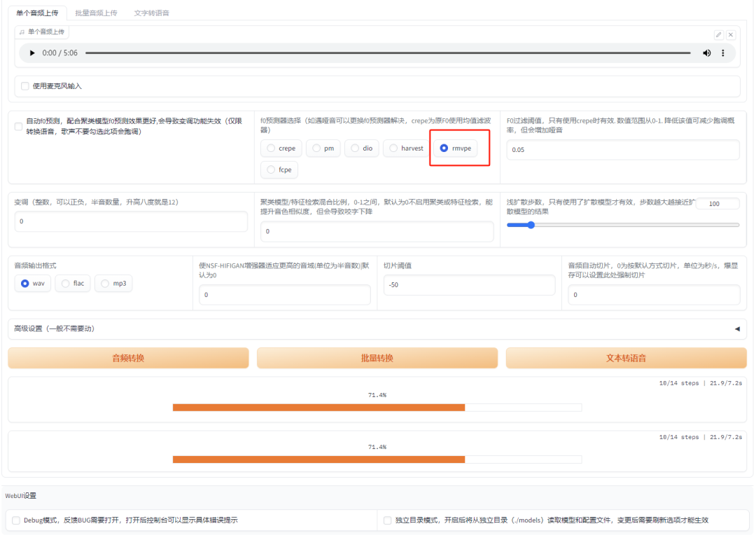Click the 文本转语音 button

pos(626,358)
